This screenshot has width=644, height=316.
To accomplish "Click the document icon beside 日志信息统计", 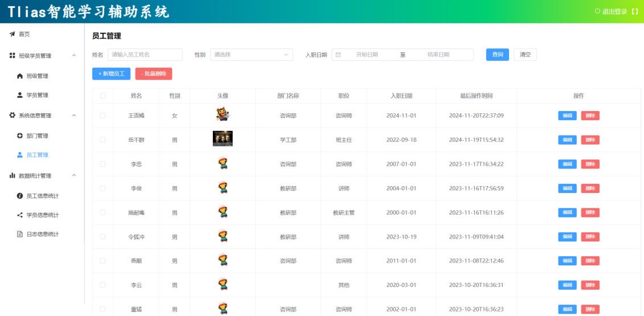I will (20, 234).
